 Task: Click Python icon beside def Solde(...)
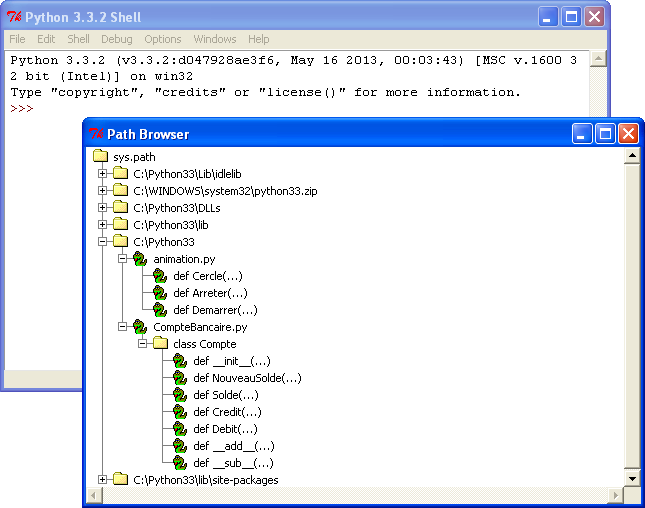180,395
